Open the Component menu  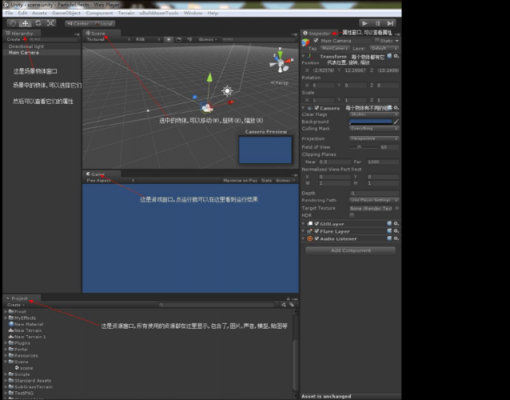click(x=99, y=13)
